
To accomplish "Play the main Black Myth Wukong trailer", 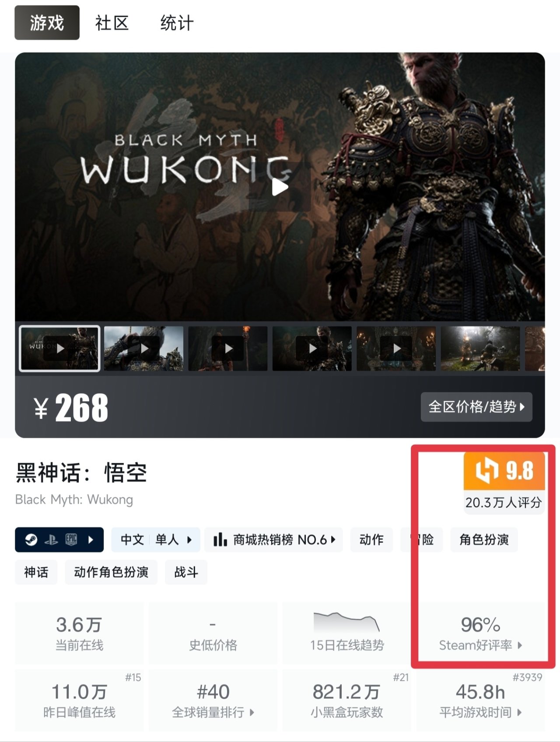I will pyautogui.click(x=280, y=187).
